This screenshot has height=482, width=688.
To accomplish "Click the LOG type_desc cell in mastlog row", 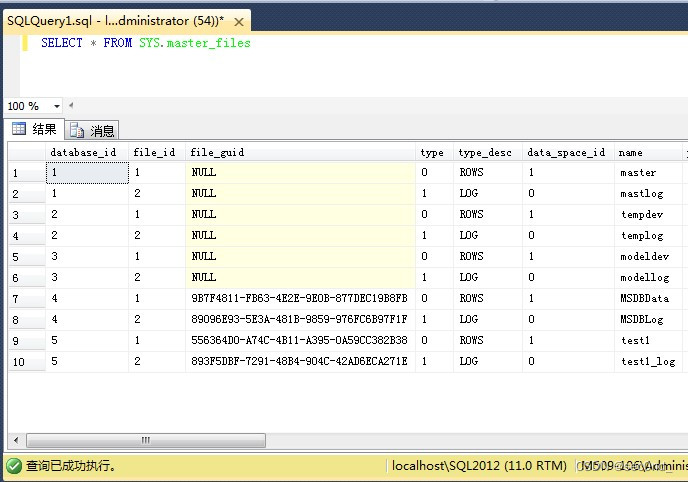I will point(488,193).
